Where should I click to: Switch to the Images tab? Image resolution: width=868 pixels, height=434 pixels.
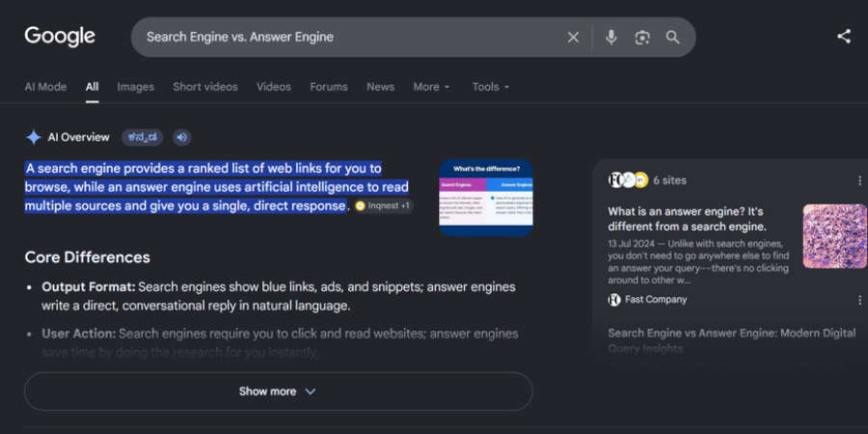(136, 87)
